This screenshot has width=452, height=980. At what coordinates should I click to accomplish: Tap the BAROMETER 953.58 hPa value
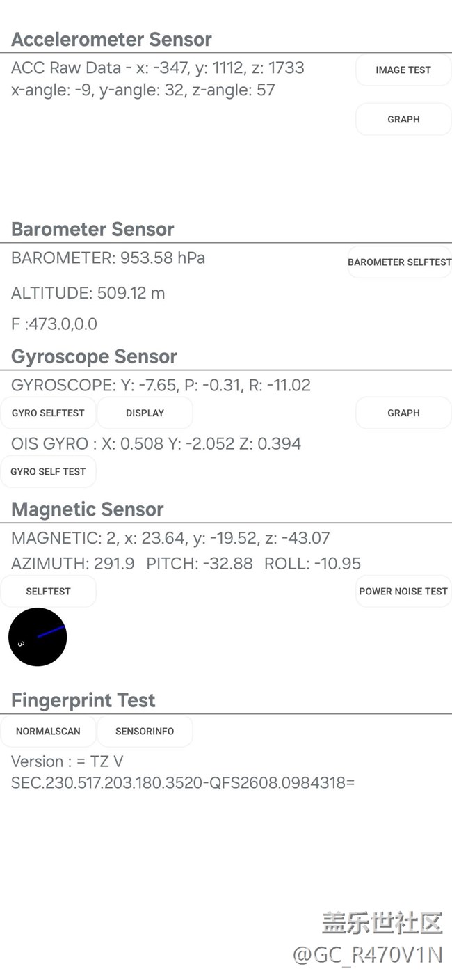coord(108,258)
